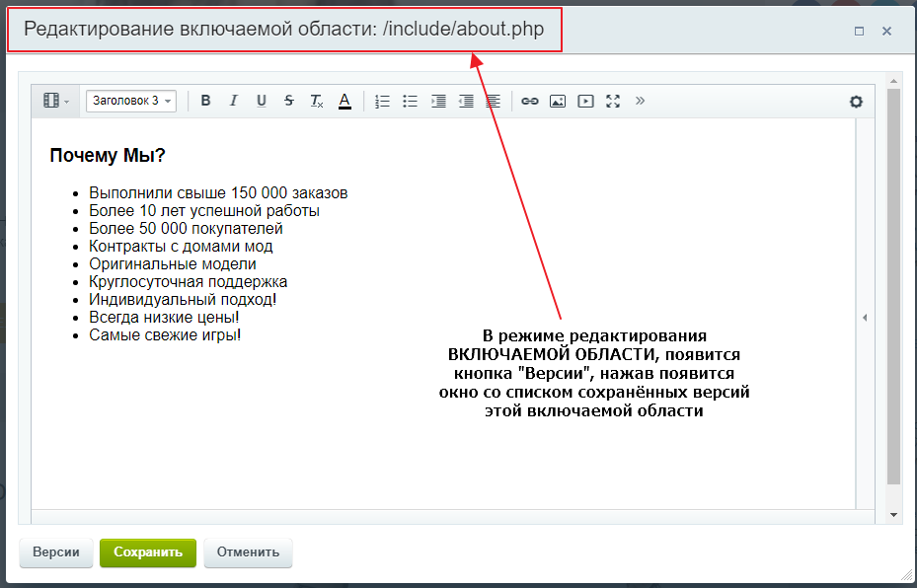
Task: Insert an image into the editor
Action: [x=558, y=101]
